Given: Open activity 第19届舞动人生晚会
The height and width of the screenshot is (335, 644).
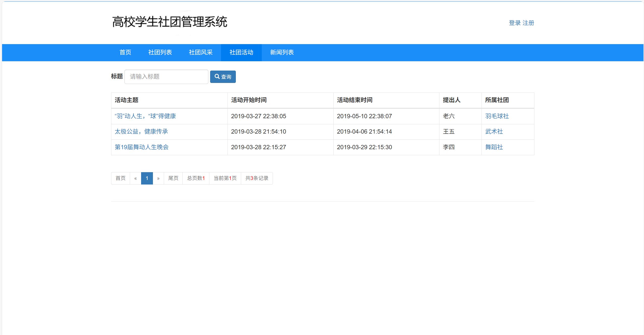Looking at the screenshot, I should 142,147.
